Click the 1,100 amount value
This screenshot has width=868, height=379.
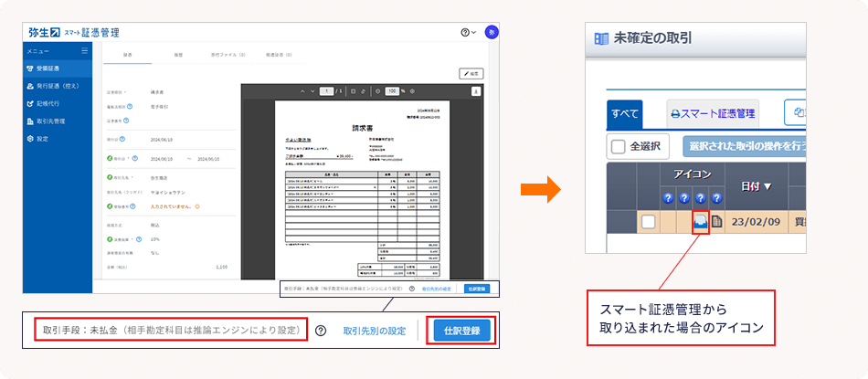[x=221, y=267]
